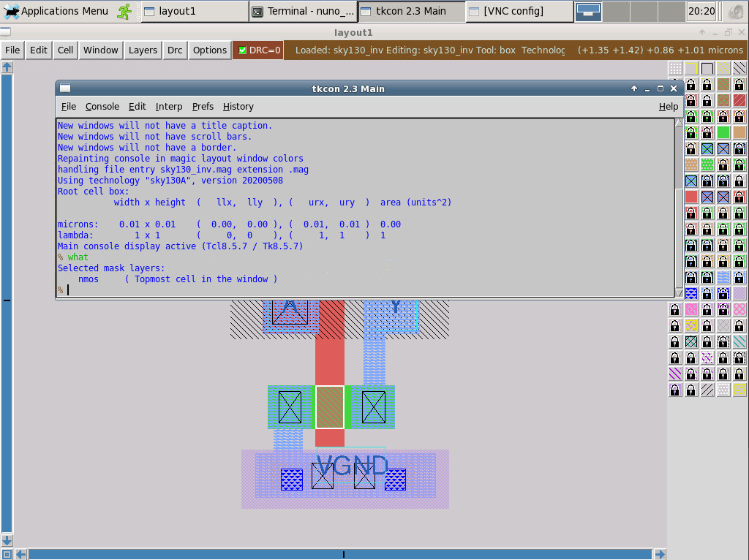The image size is (749, 560).
Task: Click the Help button in tkcon
Action: pos(668,107)
